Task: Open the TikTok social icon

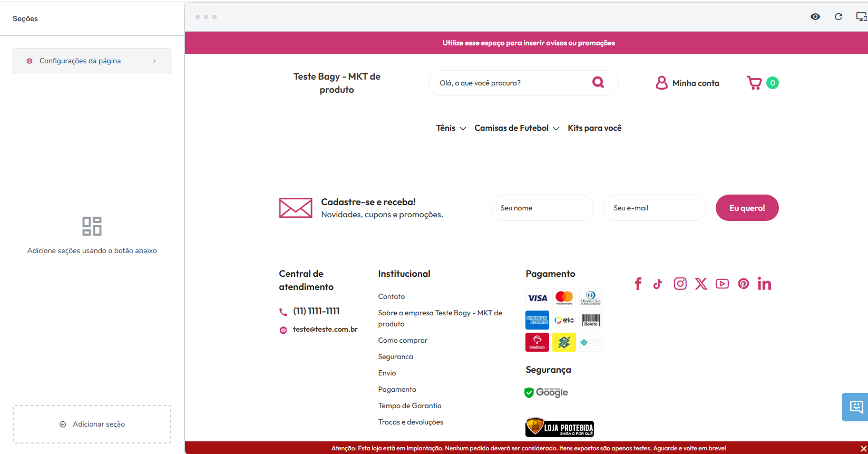Action: click(x=658, y=284)
